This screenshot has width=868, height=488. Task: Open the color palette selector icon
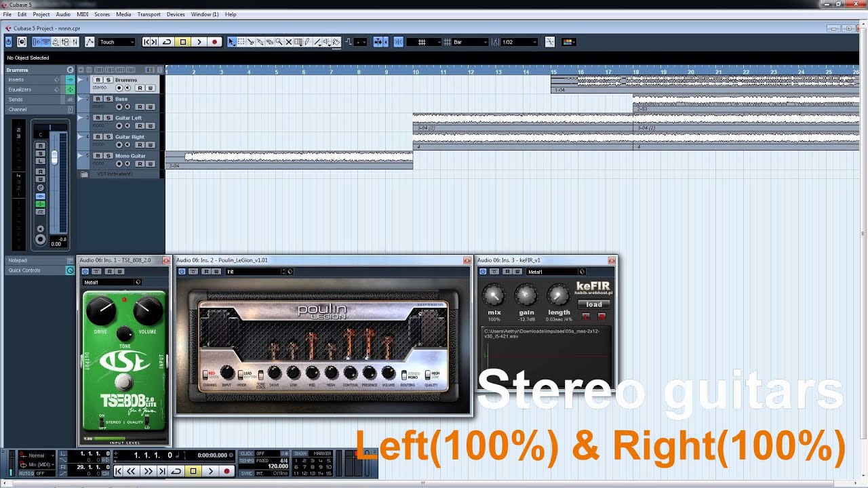coord(568,42)
